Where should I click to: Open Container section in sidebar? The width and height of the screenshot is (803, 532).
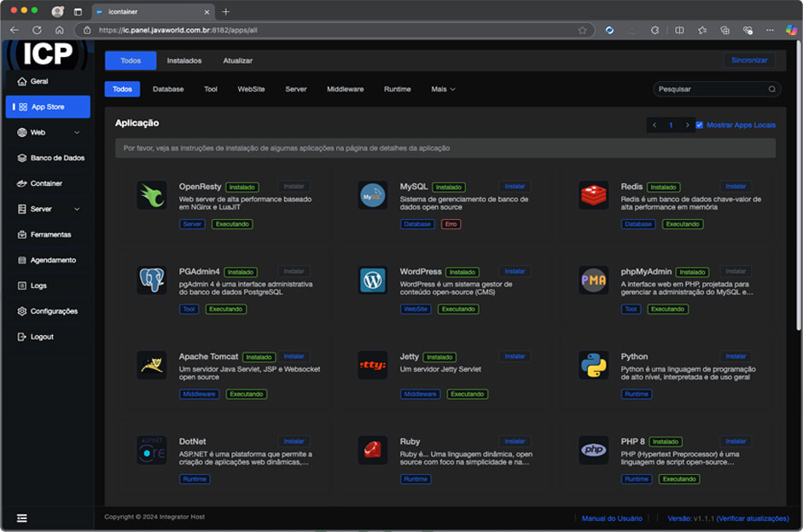pos(46,183)
